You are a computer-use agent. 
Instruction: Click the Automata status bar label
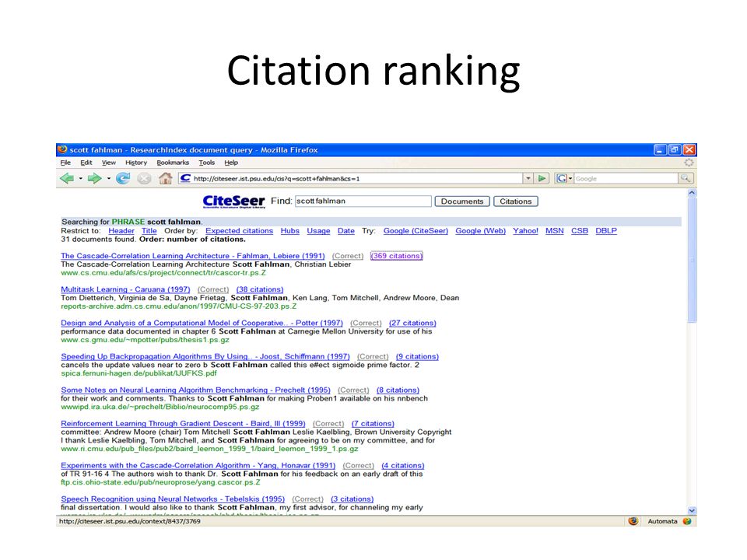[x=662, y=521]
